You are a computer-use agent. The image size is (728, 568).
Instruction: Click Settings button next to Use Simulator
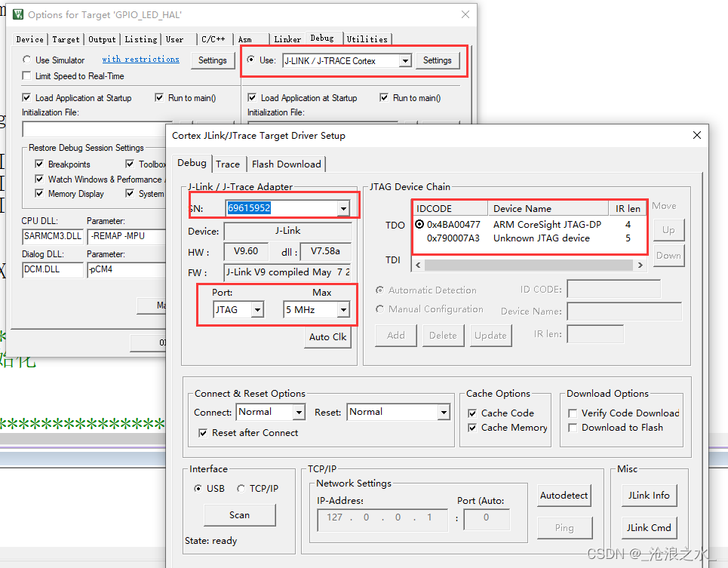point(213,60)
